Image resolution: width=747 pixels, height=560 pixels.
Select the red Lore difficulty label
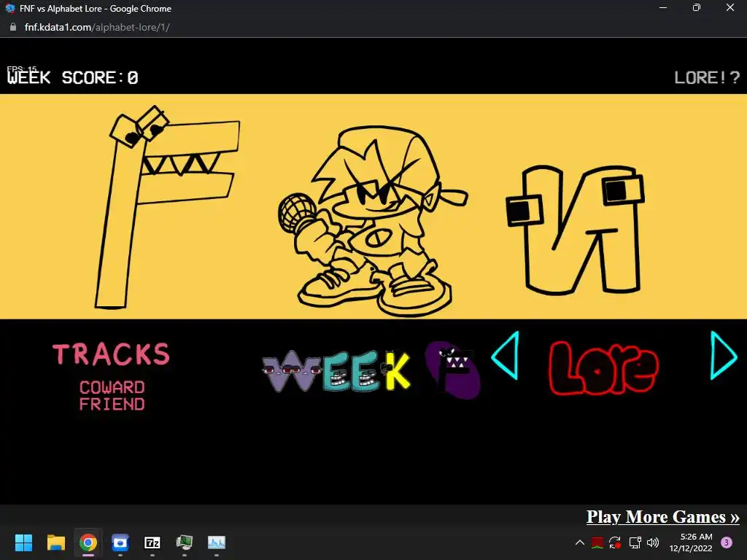(604, 368)
